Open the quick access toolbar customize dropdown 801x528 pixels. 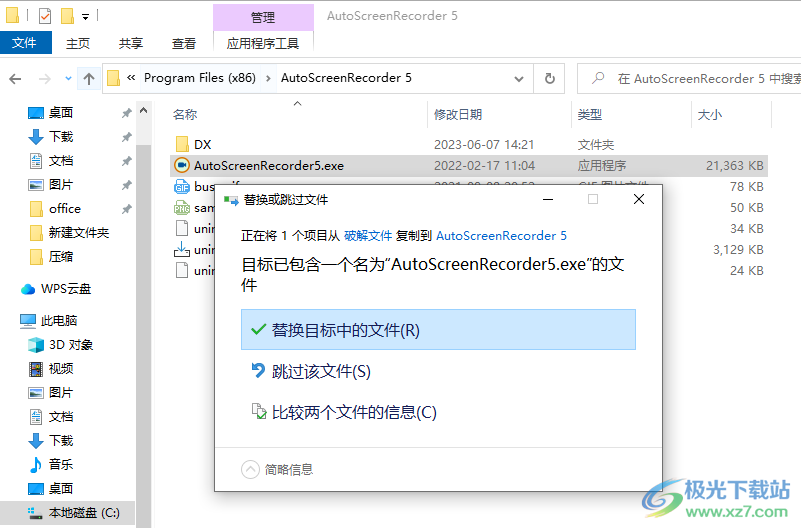coord(85,17)
